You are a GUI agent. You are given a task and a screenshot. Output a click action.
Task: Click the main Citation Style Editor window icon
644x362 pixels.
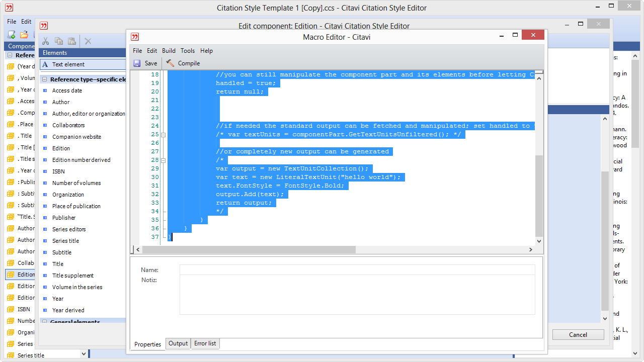[9, 8]
